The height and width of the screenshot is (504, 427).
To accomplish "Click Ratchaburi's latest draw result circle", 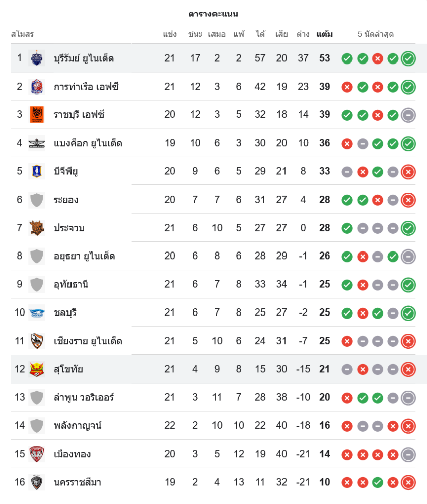I will click(408, 115).
